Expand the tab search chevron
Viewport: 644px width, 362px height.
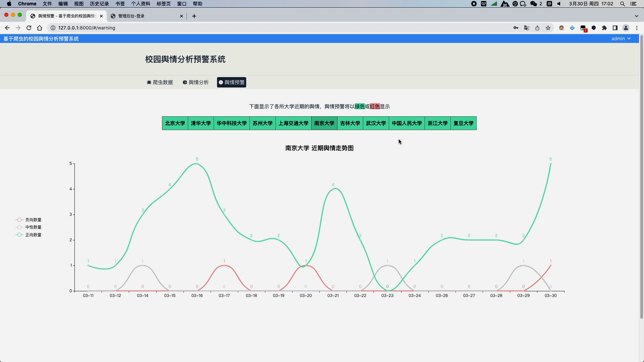(x=636, y=16)
